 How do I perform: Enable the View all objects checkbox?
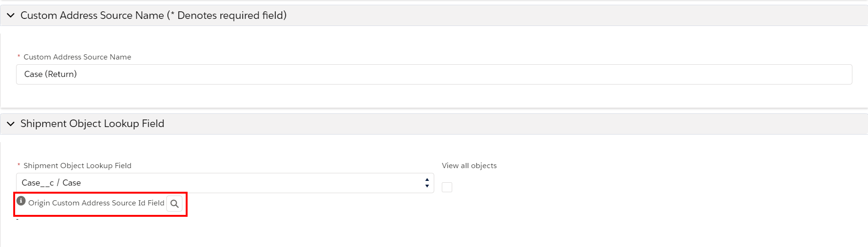tap(447, 187)
